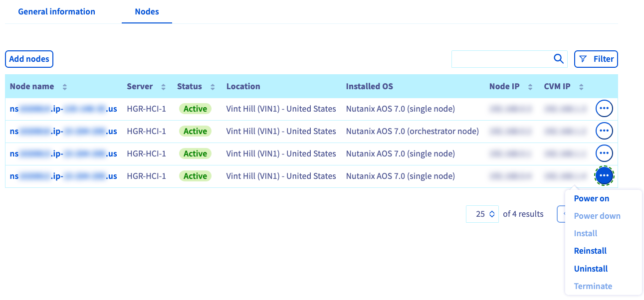This screenshot has height=300, width=644.
Task: Switch to the General information tab
Action: pos(56,11)
